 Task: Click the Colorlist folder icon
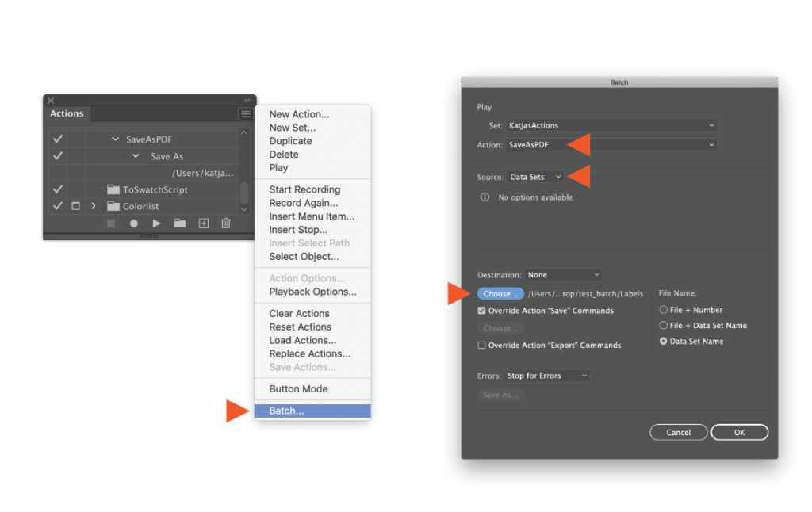click(x=113, y=206)
